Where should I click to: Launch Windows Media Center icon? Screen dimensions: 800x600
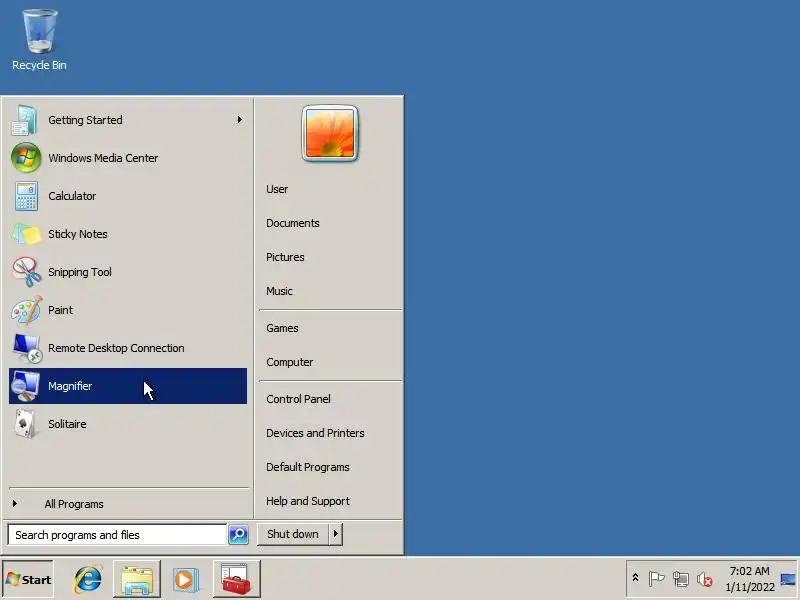(x=26, y=158)
